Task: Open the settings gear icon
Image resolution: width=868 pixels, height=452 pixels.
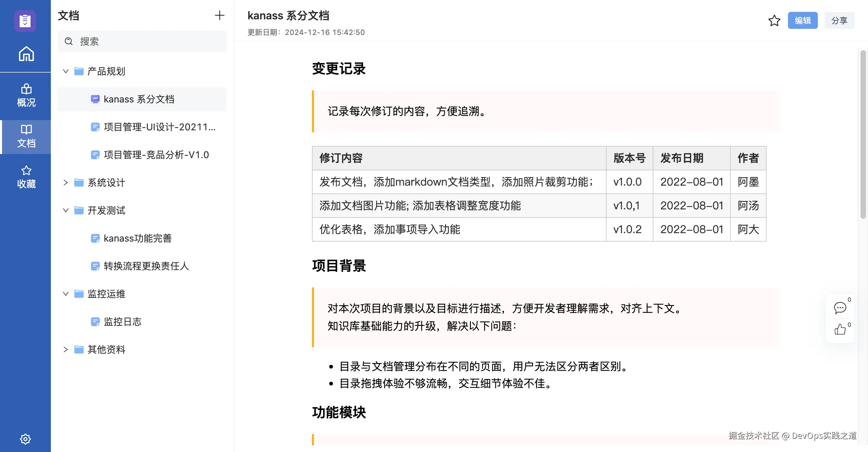Action: coord(25,439)
